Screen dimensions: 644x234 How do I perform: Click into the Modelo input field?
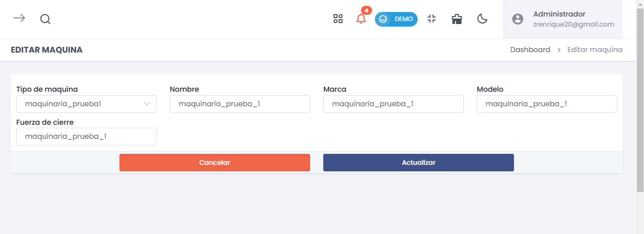point(547,104)
